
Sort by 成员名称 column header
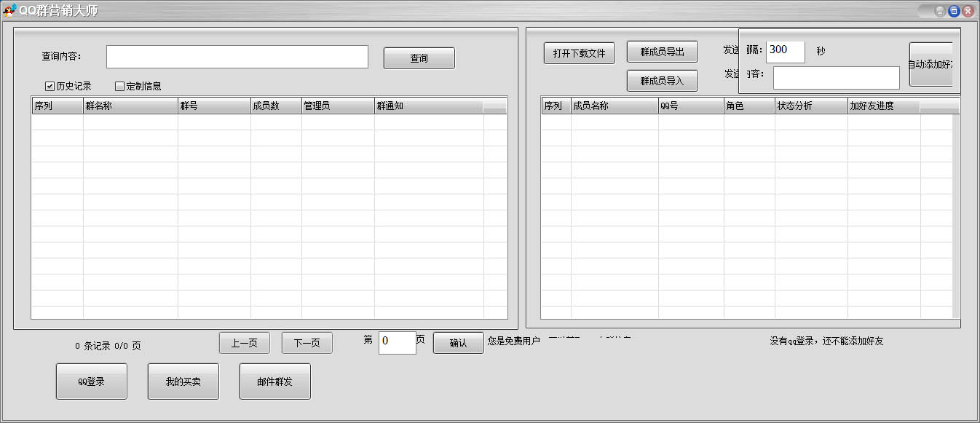[x=615, y=106]
